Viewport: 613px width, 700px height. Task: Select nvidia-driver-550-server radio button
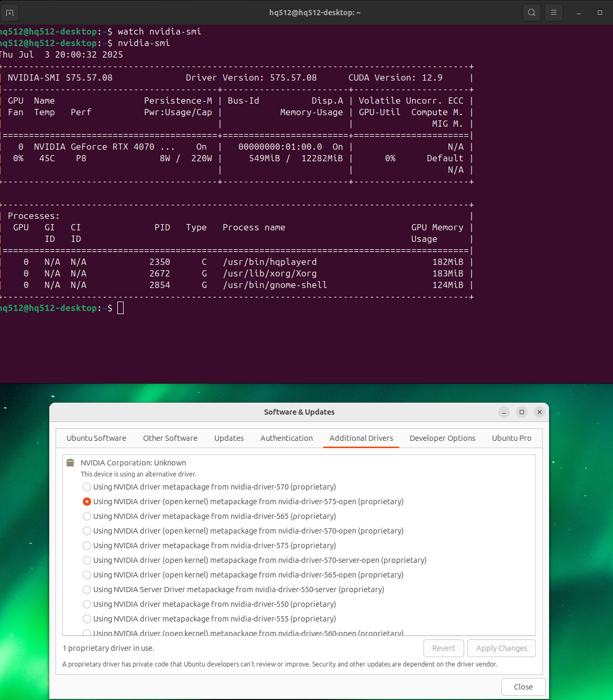pos(87,590)
